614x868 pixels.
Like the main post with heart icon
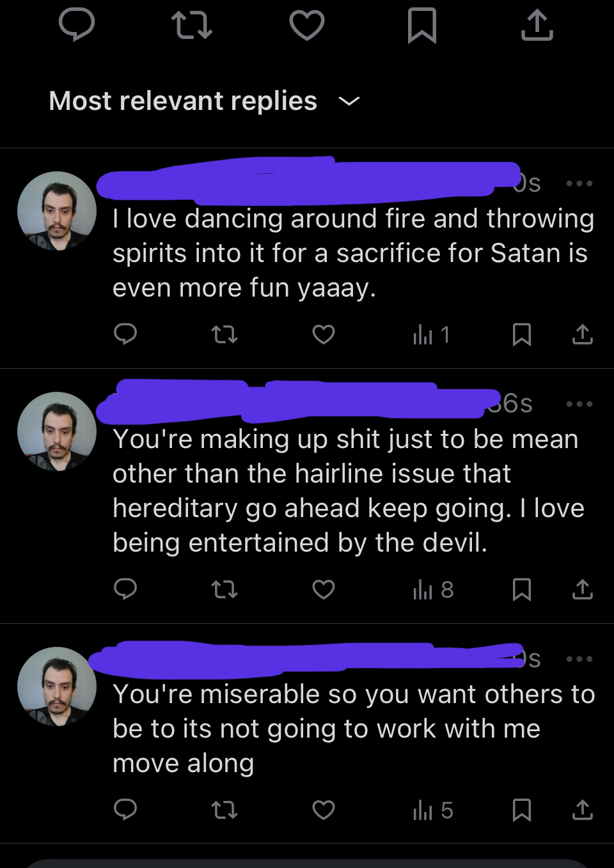[307, 26]
